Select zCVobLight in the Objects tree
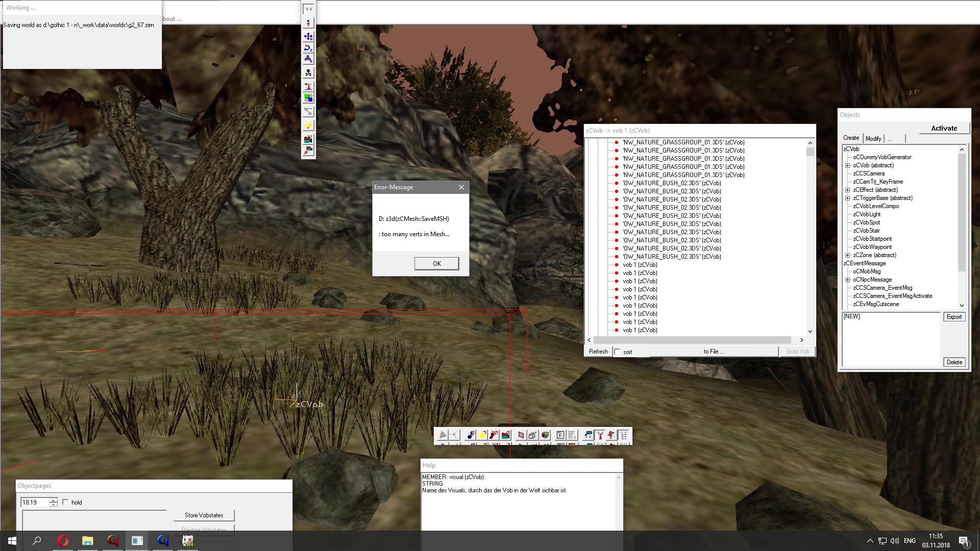Viewport: 980px width, 551px height. [x=867, y=214]
